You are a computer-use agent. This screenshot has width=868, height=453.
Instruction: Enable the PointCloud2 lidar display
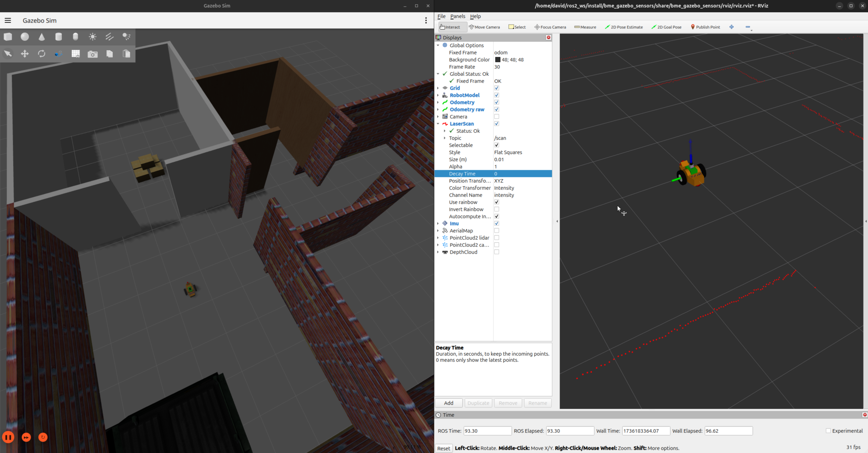497,238
